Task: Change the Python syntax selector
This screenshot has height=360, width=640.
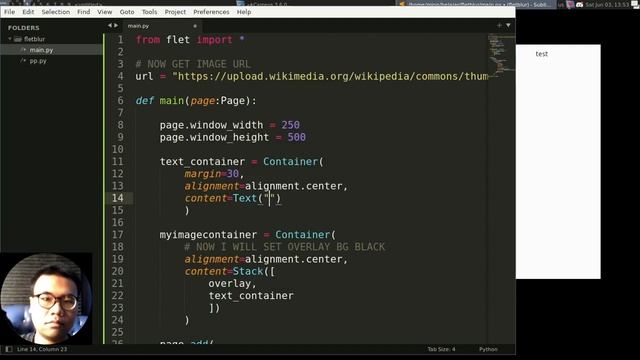Action: (488, 349)
